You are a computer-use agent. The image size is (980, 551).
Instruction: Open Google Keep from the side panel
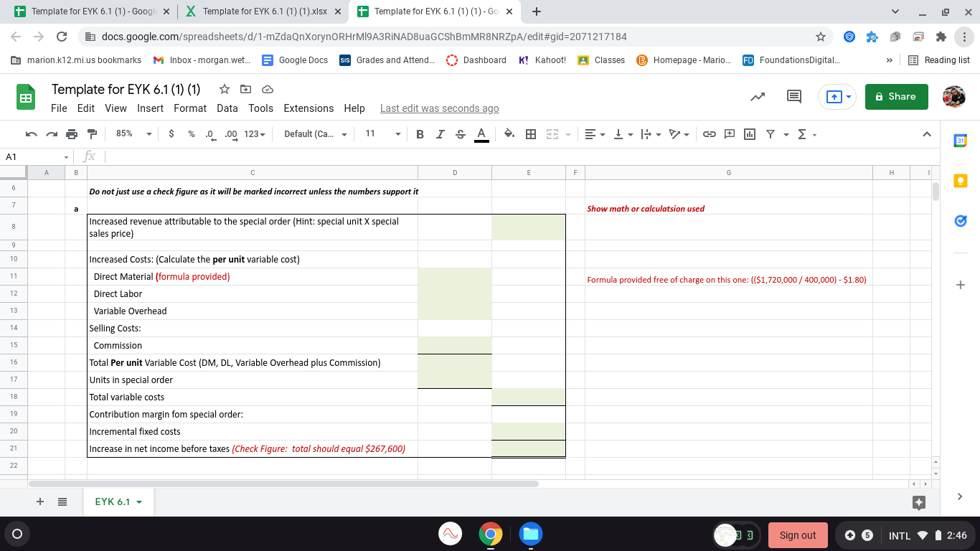[x=961, y=180]
